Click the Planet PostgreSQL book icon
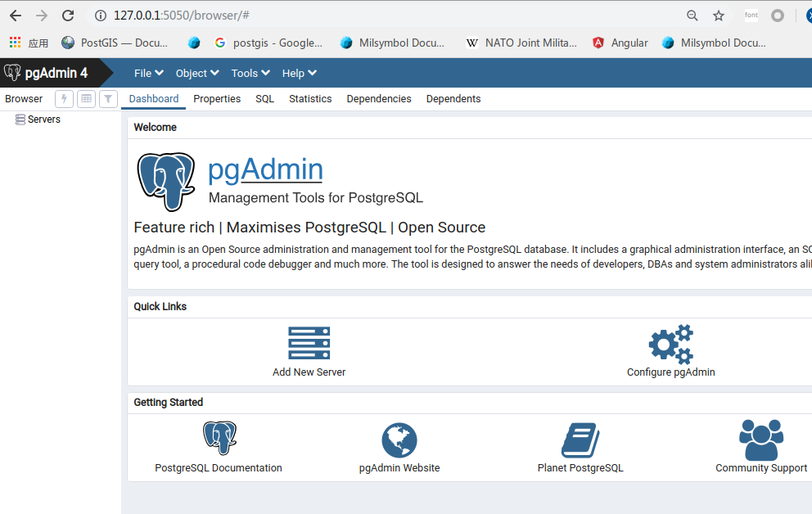Image resolution: width=812 pixels, height=514 pixels. coord(580,440)
